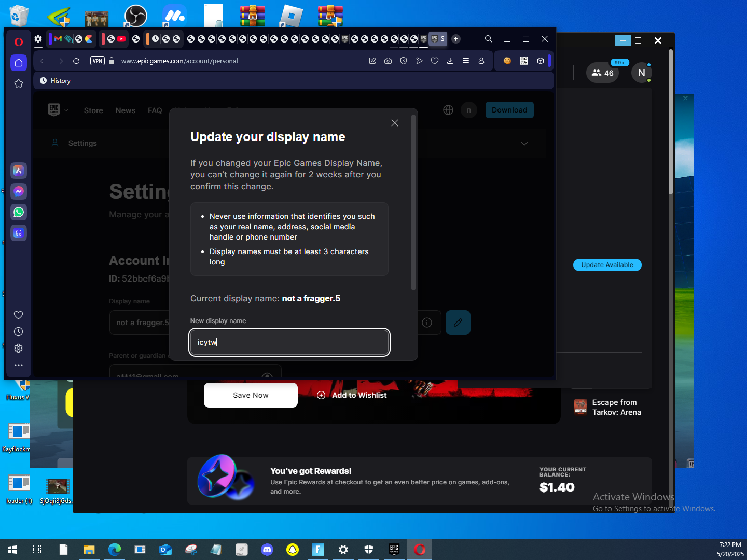Click the edit pencil button for display name
Image resolution: width=747 pixels, height=560 pixels.
pyautogui.click(x=458, y=323)
